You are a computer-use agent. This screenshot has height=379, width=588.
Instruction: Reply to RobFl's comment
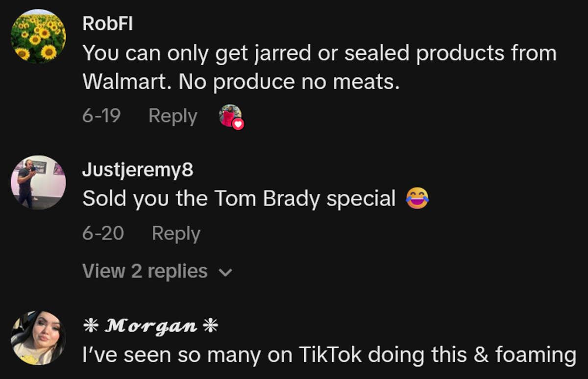coord(172,116)
